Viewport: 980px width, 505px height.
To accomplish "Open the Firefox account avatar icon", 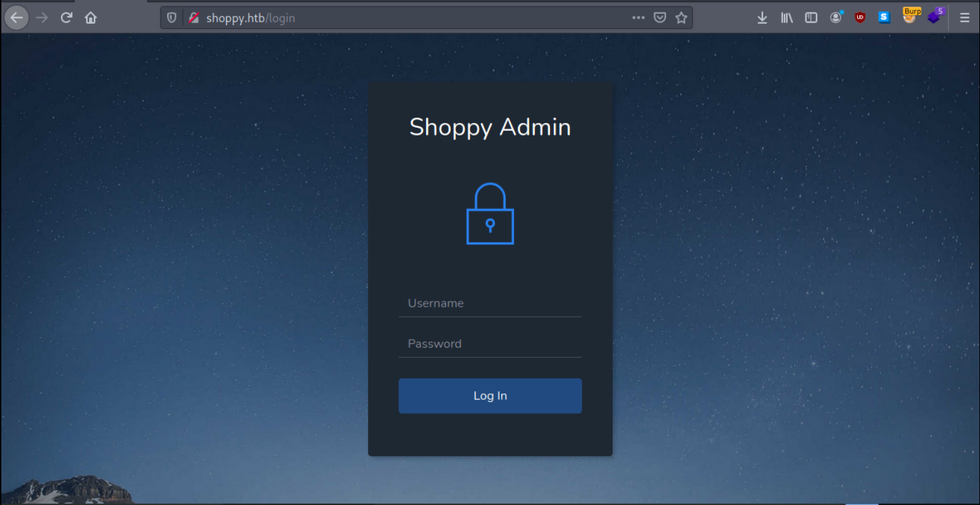I will 836,18.
